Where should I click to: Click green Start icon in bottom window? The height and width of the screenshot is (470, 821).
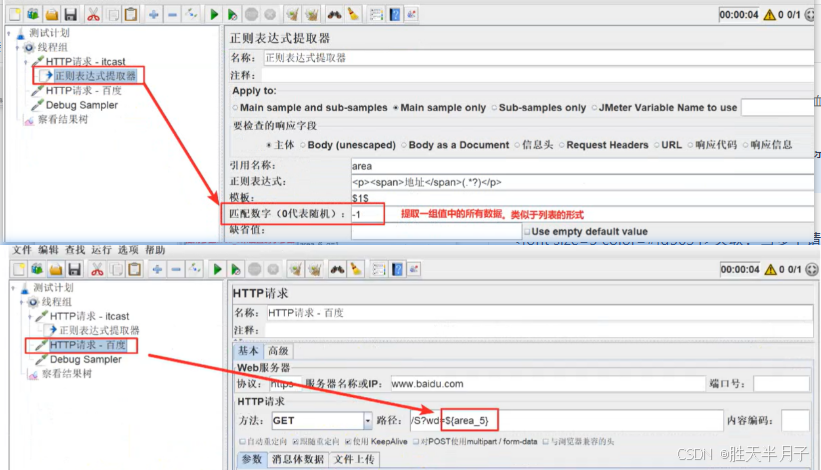pyautogui.click(x=217, y=270)
